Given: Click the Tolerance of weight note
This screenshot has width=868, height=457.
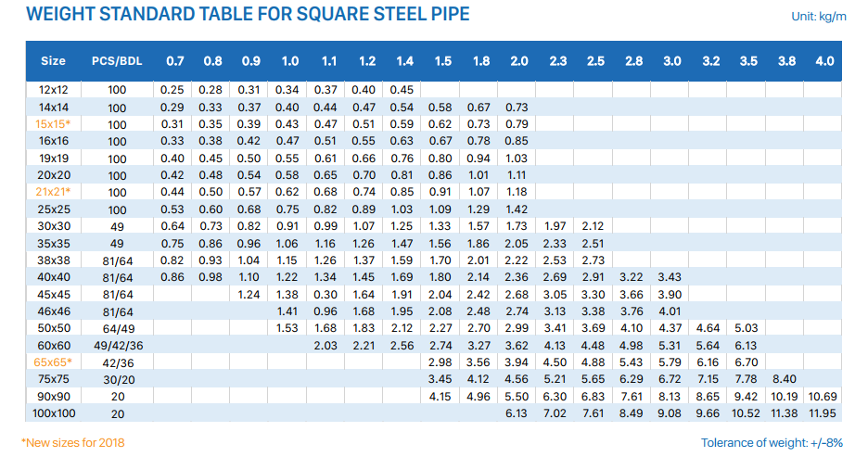Looking at the screenshot, I should (772, 442).
